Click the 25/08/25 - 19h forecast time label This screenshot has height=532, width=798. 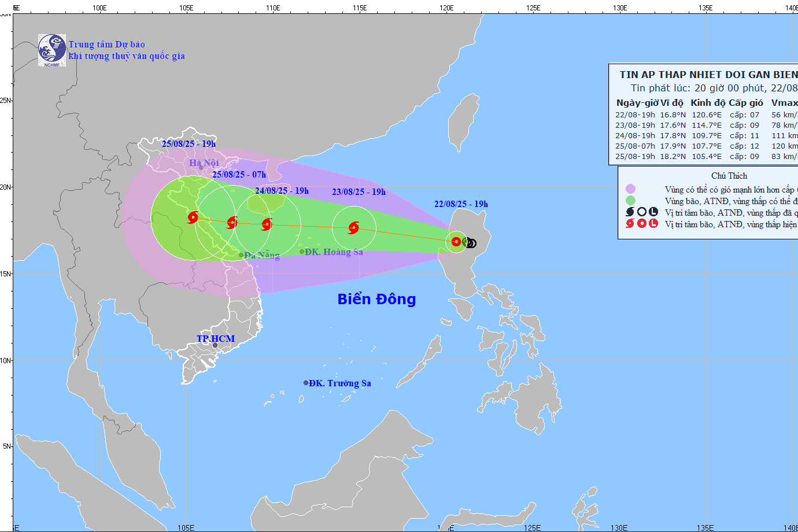(x=189, y=144)
